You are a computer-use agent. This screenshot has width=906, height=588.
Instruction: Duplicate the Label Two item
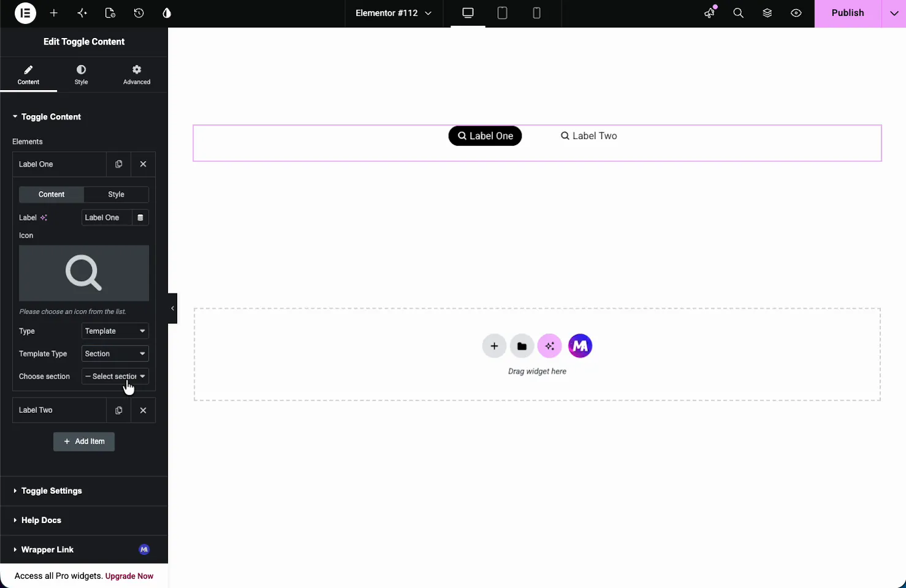pos(119,410)
